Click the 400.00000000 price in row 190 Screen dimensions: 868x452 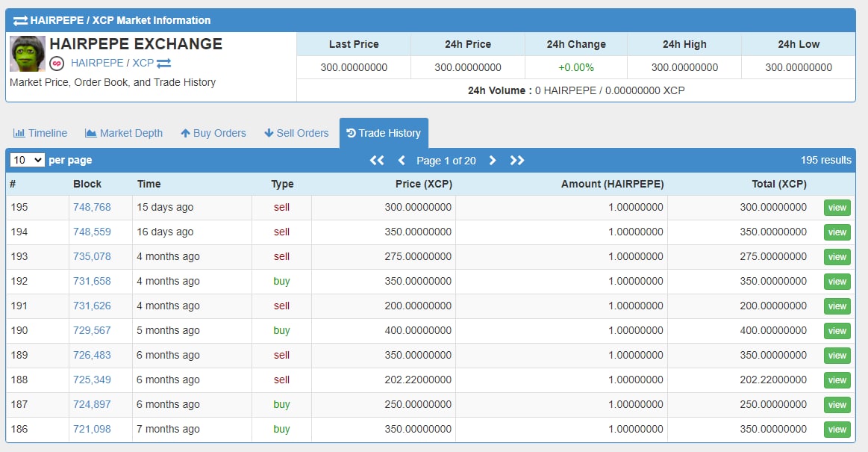[418, 331]
